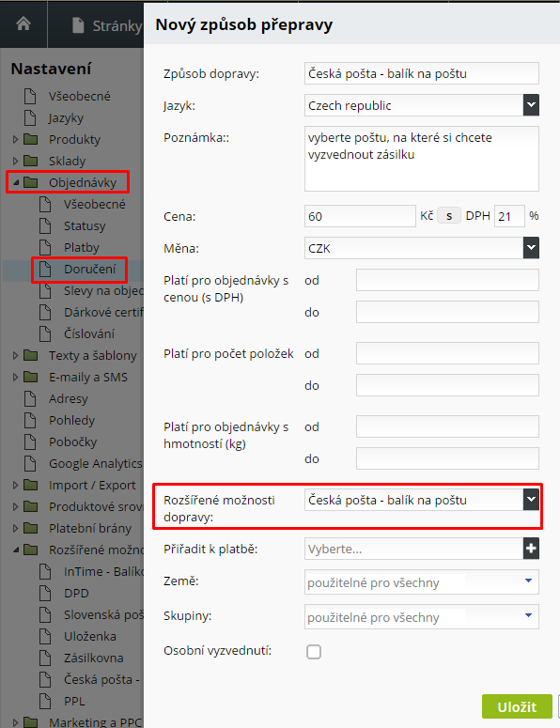This screenshot has width=560, height=728.
Task: Click the plus icon beside Přiřadit k platbě
Action: pyautogui.click(x=531, y=549)
